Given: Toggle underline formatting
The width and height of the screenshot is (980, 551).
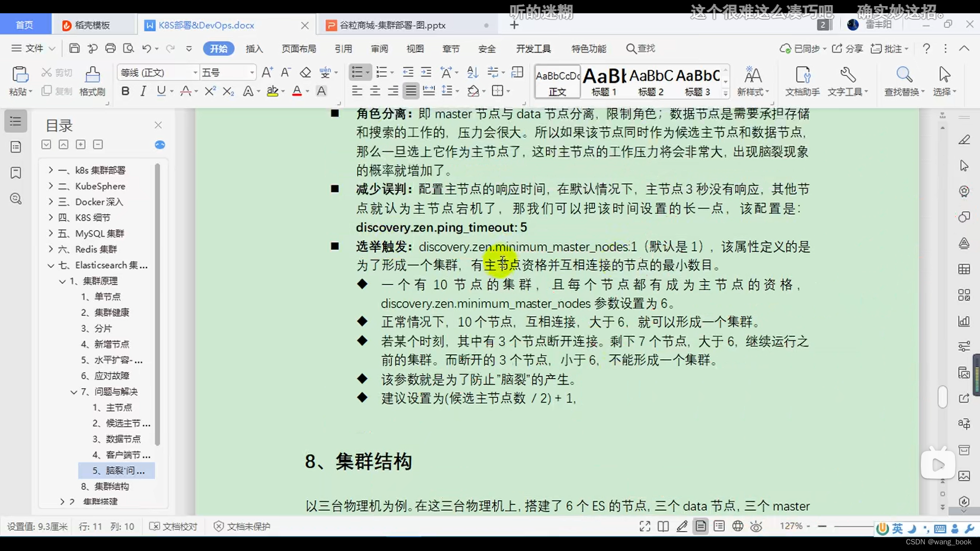Looking at the screenshot, I should point(161,91).
